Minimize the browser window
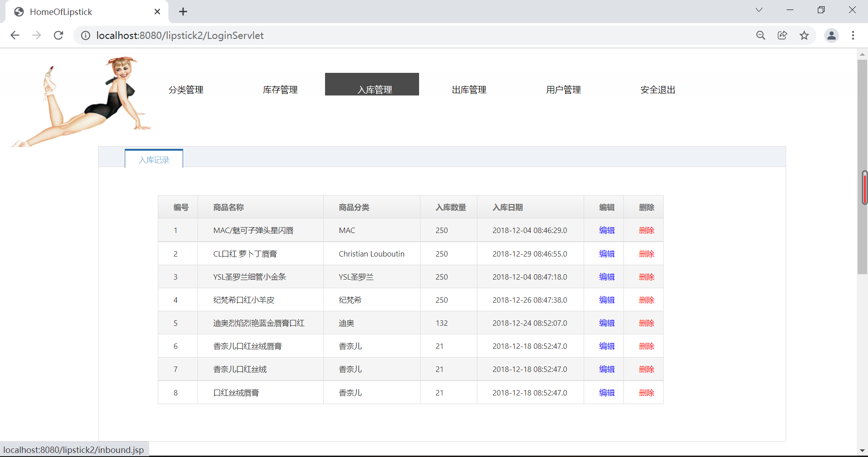Image resolution: width=868 pixels, height=457 pixels. coord(790,10)
